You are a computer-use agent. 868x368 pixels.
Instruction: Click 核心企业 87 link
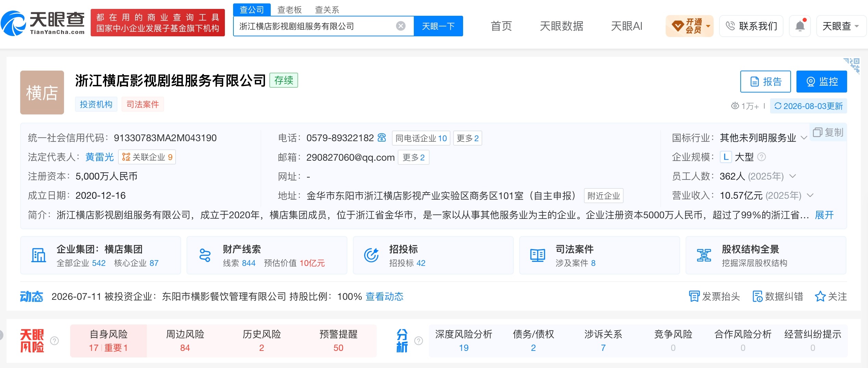(x=136, y=263)
